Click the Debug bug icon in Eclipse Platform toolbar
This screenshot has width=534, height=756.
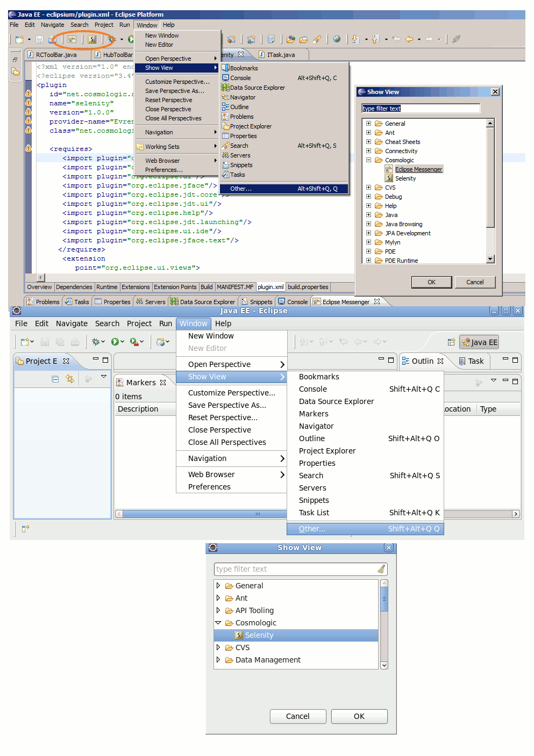[x=111, y=39]
